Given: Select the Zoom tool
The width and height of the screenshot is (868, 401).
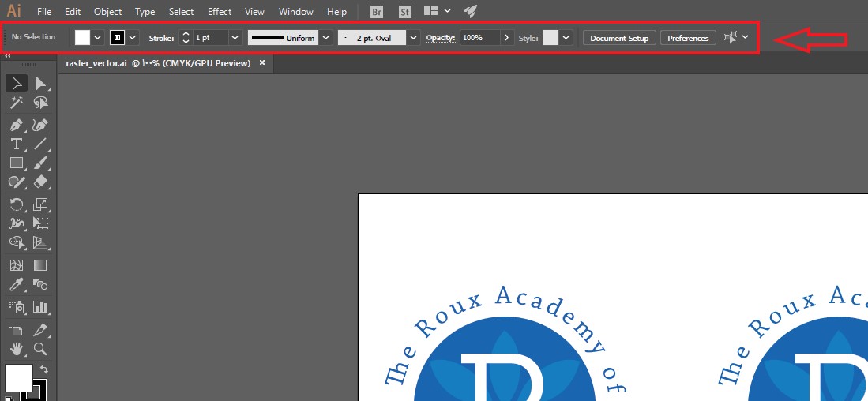Looking at the screenshot, I should point(40,349).
